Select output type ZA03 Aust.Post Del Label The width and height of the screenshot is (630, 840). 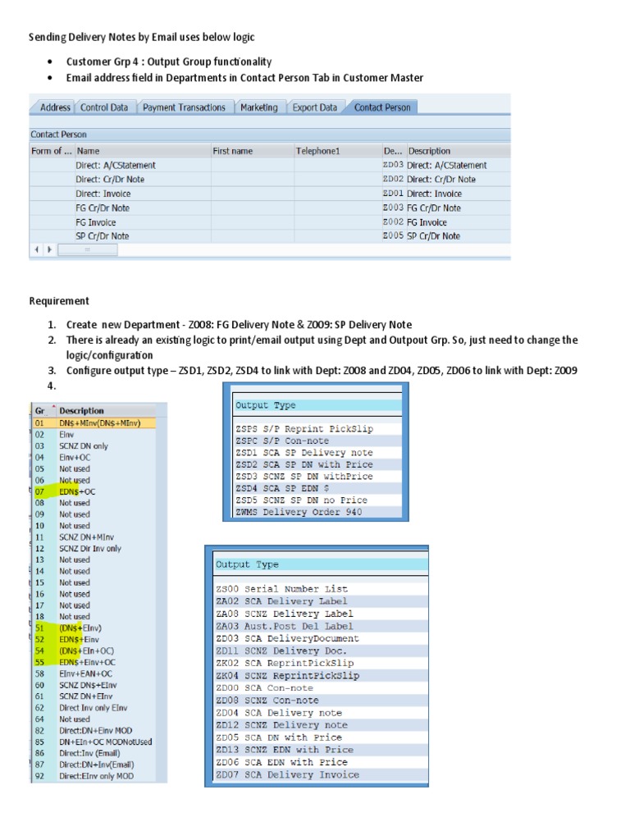(321, 626)
